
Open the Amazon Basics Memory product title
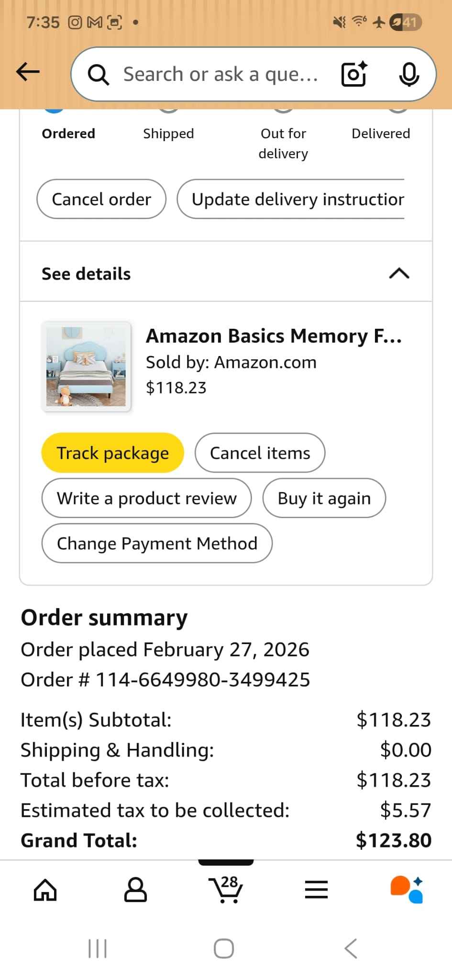[274, 336]
